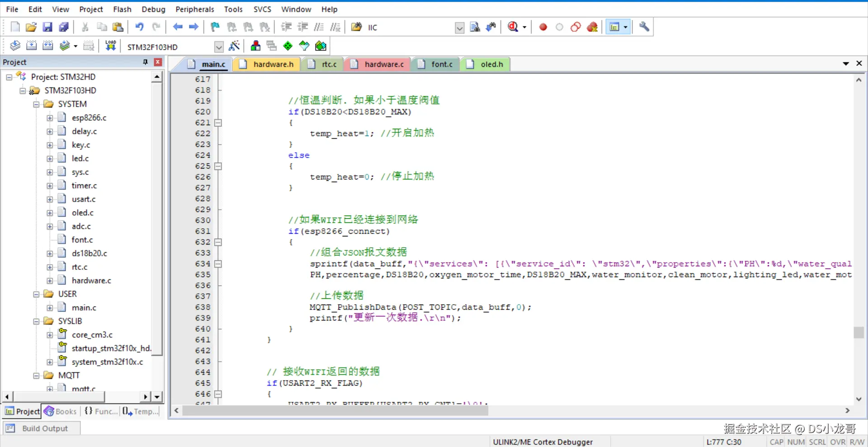Open the Peripherals menu
The height and width of the screenshot is (447, 868).
click(194, 9)
